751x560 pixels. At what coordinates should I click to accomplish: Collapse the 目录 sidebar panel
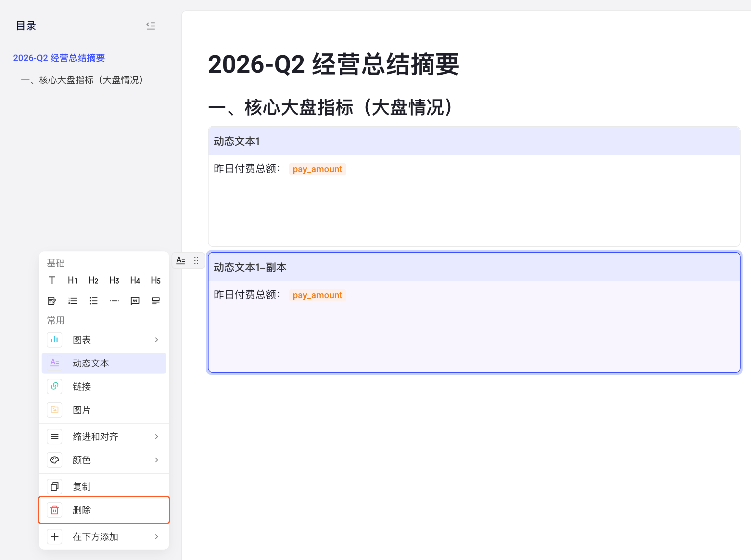150,26
